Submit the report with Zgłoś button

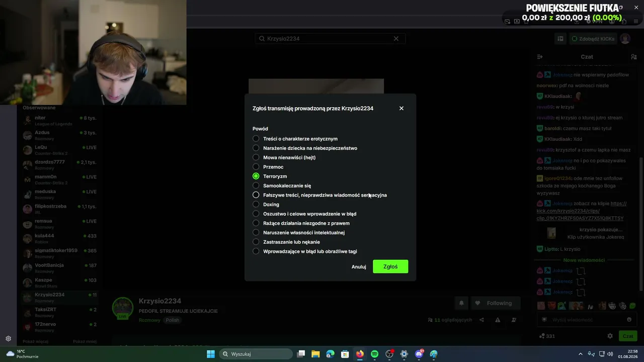click(390, 266)
